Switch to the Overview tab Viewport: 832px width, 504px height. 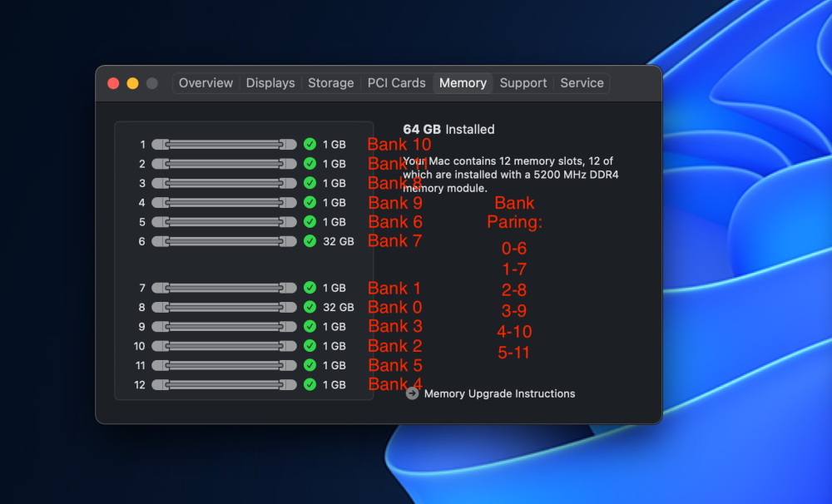click(x=206, y=83)
